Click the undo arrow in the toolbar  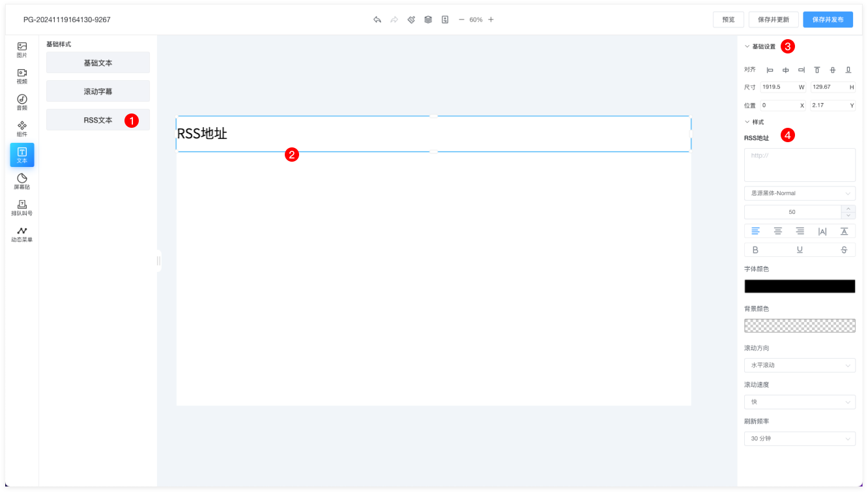377,20
